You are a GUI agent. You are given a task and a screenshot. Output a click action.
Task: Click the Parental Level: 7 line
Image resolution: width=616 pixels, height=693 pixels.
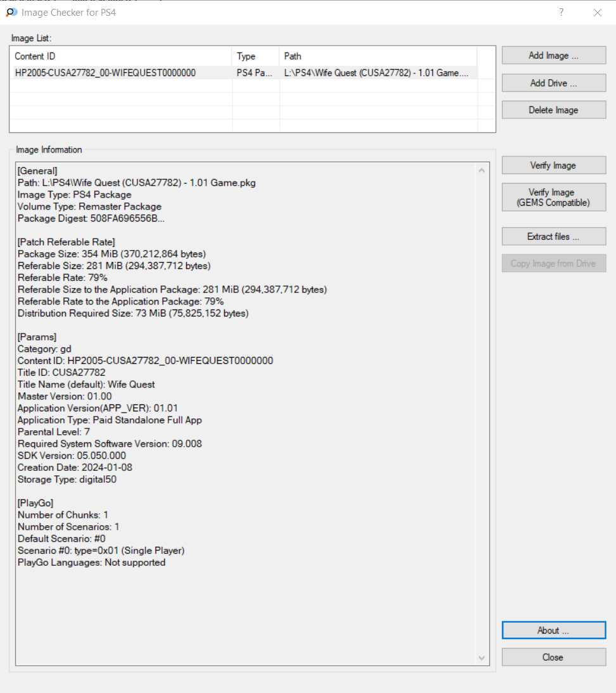(x=54, y=432)
